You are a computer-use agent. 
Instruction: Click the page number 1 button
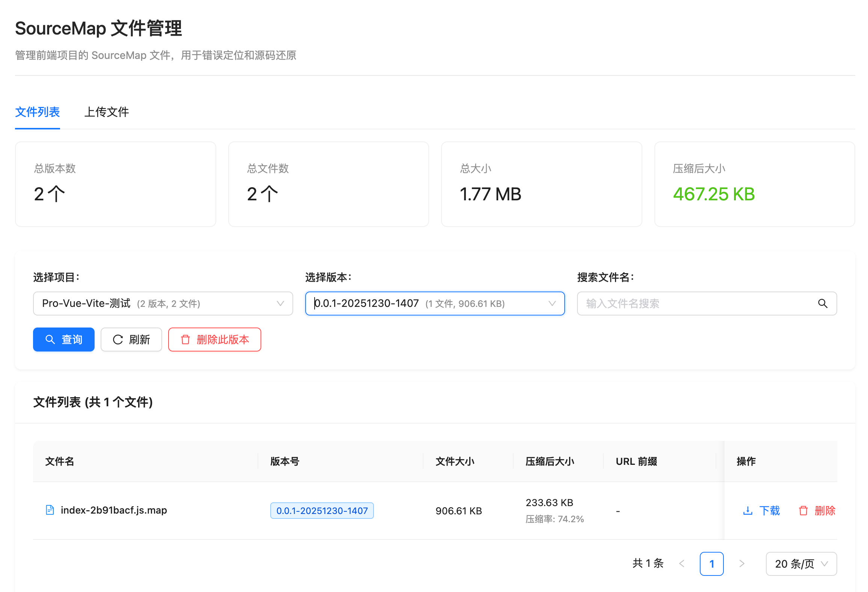[711, 563]
